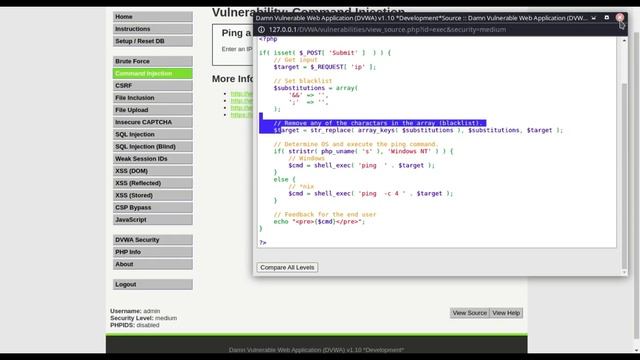This screenshot has height=360, width=640.
Task: Click the 'Security Level: medium' text
Action: tap(143, 318)
